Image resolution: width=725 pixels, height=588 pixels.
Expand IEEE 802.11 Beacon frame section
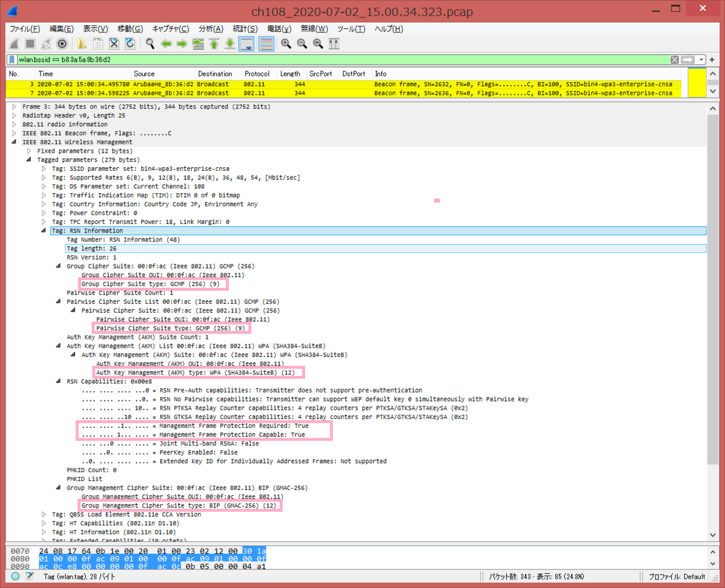14,133
